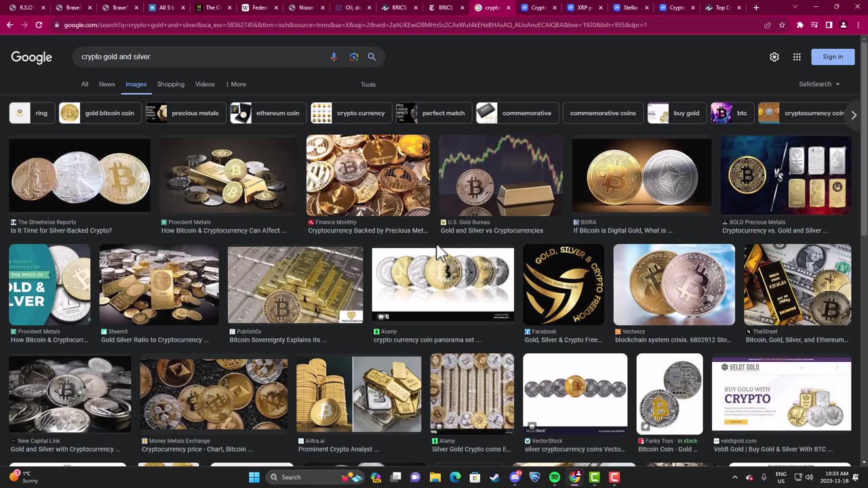
Task: Search by voice using the microphone icon
Action: 334,57
